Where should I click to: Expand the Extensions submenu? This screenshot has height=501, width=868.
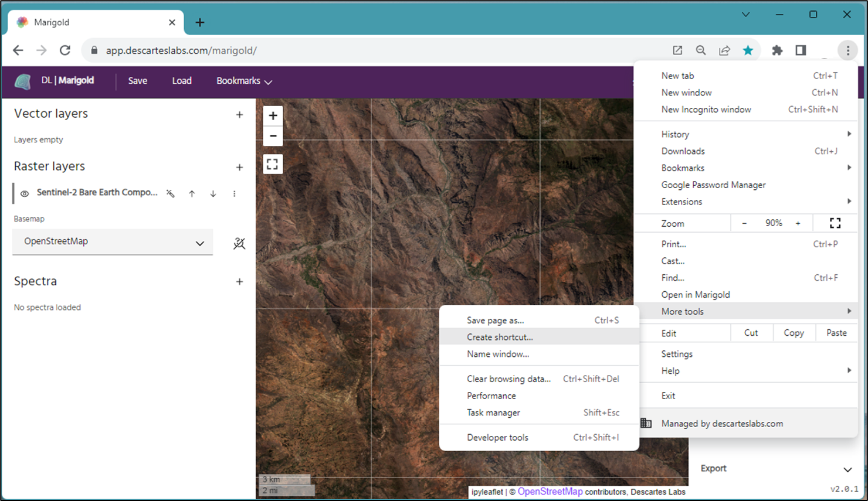pos(746,202)
